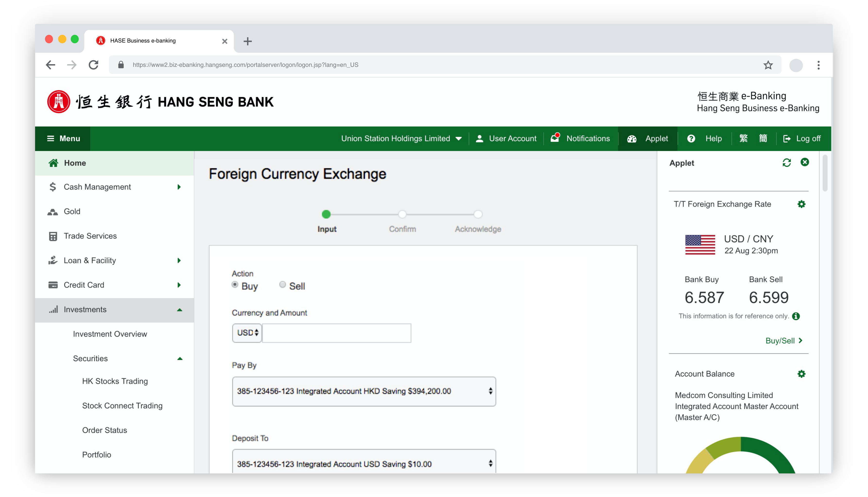Click the Investments bar chart icon
This screenshot has height=497, width=868.
tap(53, 309)
